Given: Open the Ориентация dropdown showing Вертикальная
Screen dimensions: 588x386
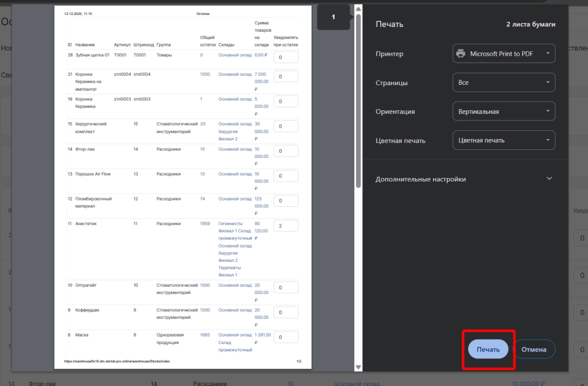Looking at the screenshot, I should [x=504, y=111].
